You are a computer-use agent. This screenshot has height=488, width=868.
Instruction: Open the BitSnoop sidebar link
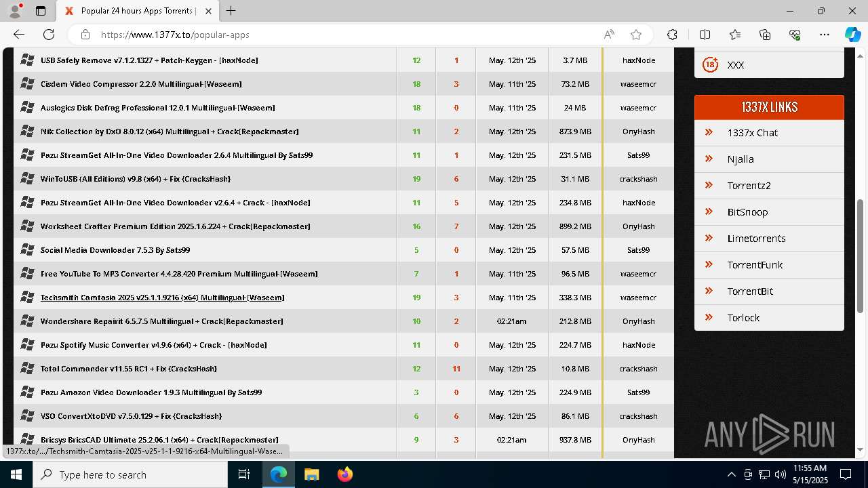tap(748, 212)
